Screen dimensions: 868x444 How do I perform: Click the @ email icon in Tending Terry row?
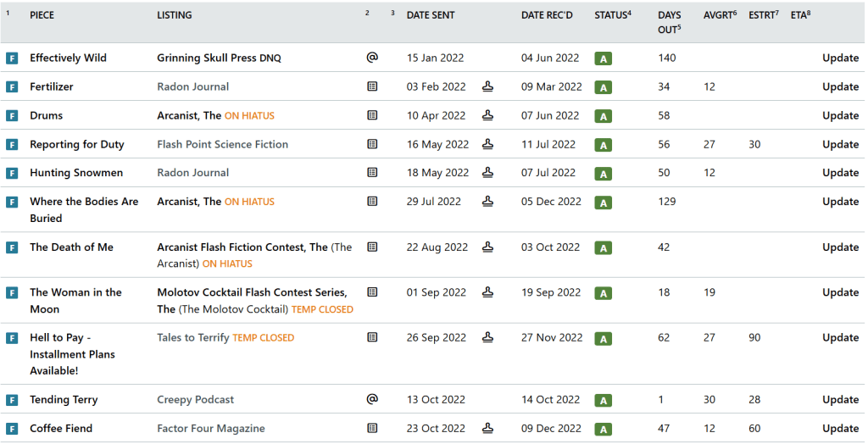(371, 399)
